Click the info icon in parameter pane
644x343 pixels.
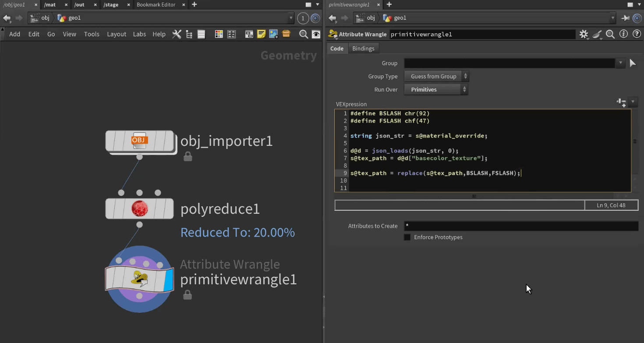coord(623,34)
